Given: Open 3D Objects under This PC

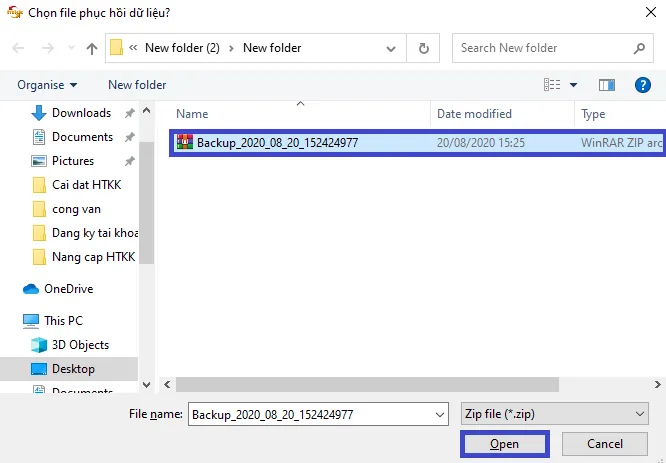Looking at the screenshot, I should click(70, 345).
